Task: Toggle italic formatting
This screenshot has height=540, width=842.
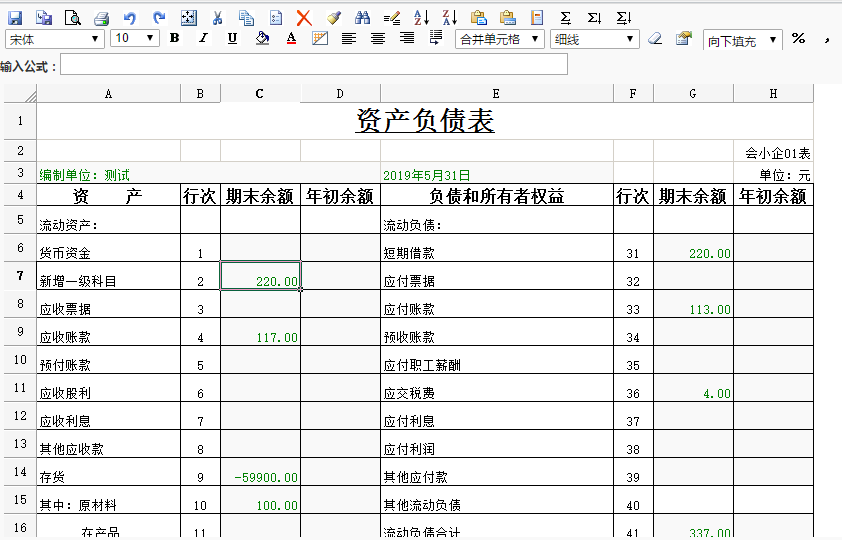Action: pyautogui.click(x=204, y=39)
